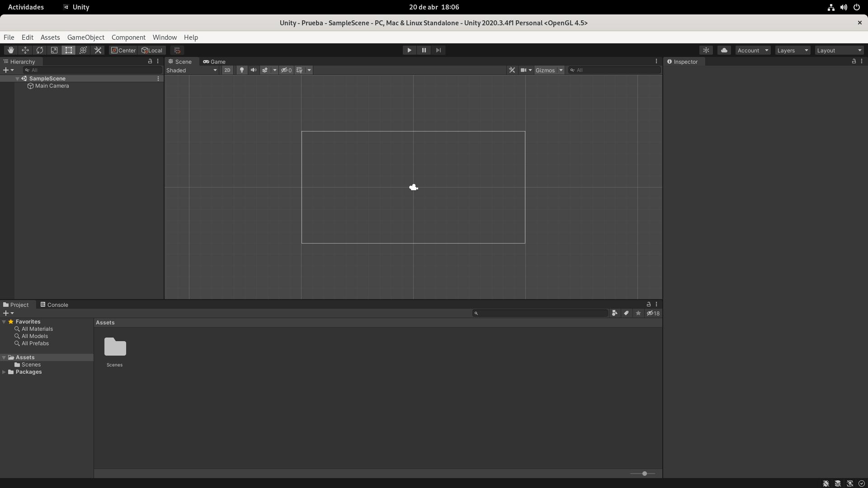The height and width of the screenshot is (488, 868).
Task: Open scene effects dropdown arrow
Action: 274,70
